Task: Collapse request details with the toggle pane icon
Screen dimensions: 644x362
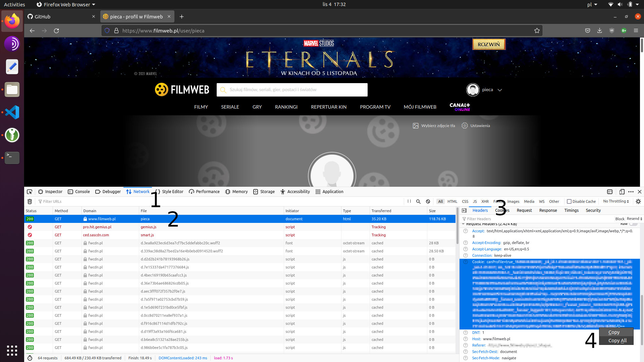Action: pyautogui.click(x=464, y=210)
